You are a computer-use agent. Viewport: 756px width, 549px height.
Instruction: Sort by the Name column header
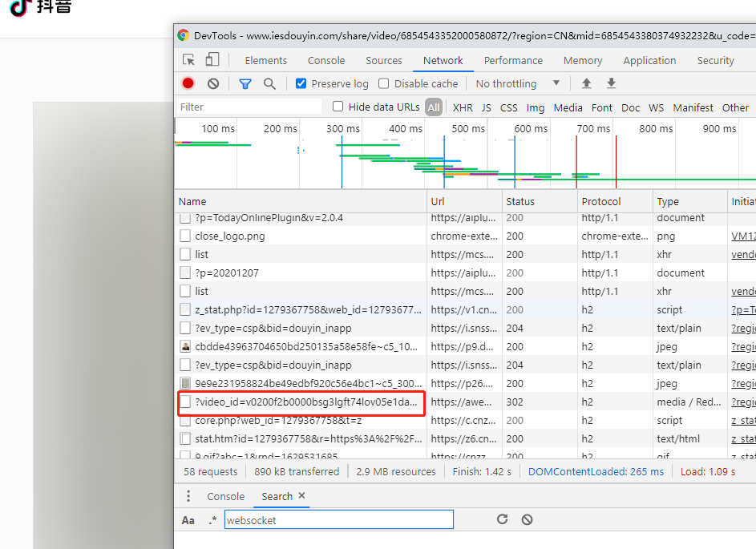point(301,201)
